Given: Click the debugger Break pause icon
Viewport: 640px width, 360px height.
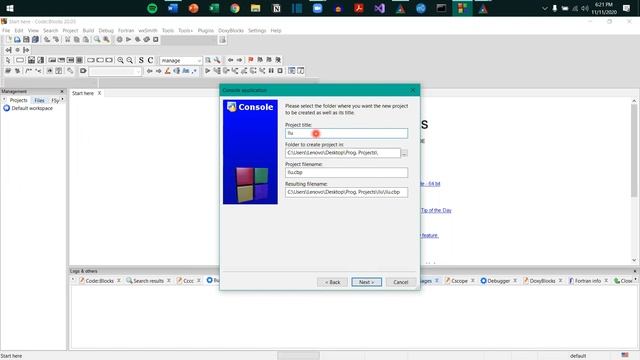Looking at the screenshot, I should 271,71.
